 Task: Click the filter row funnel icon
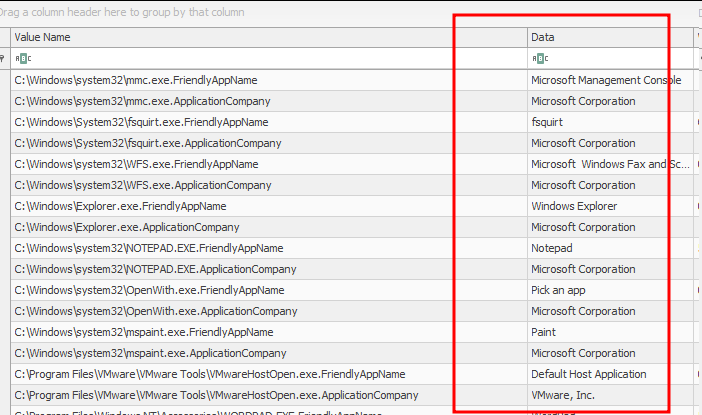coord(3,58)
